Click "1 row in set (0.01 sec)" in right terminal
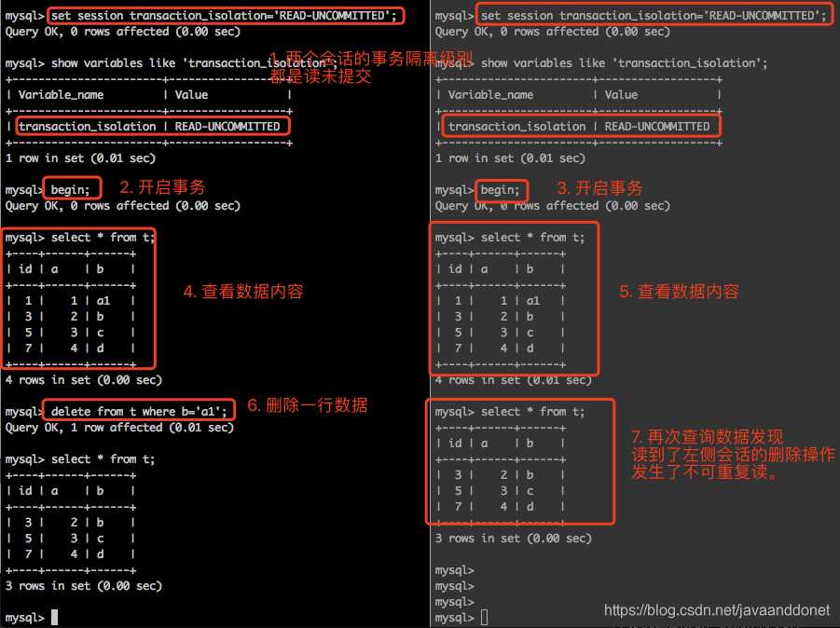This screenshot has width=840, height=628. click(x=510, y=158)
